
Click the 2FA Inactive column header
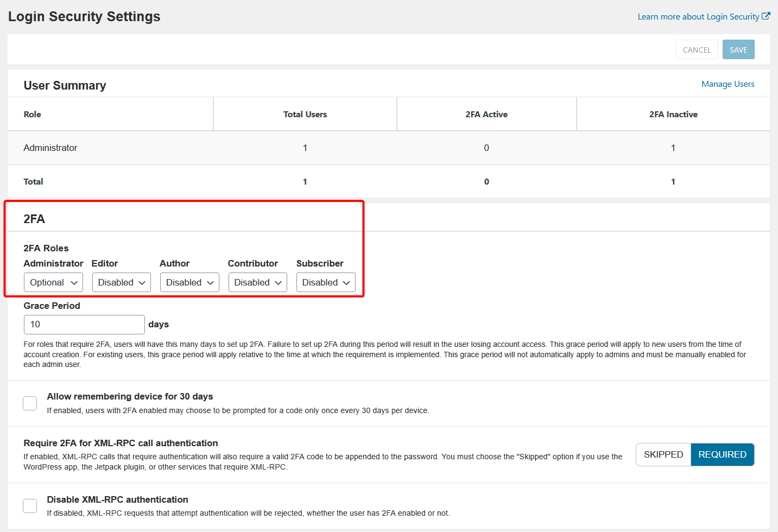(x=673, y=115)
